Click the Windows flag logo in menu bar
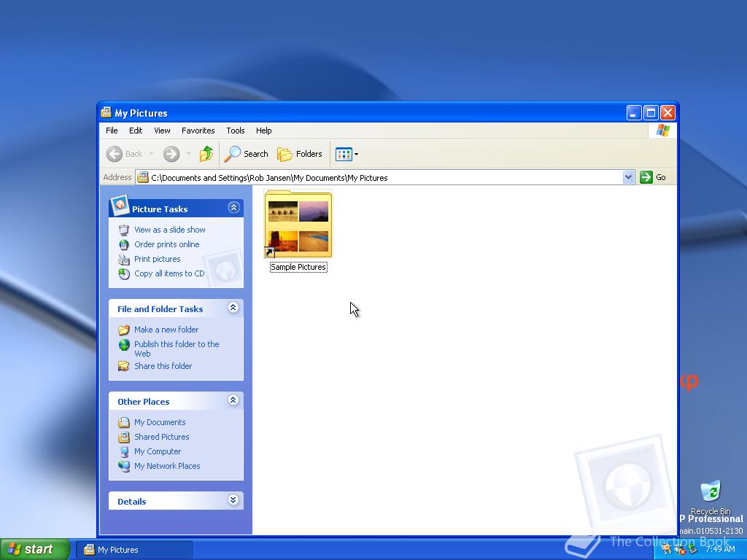This screenshot has width=747, height=560. click(x=662, y=131)
